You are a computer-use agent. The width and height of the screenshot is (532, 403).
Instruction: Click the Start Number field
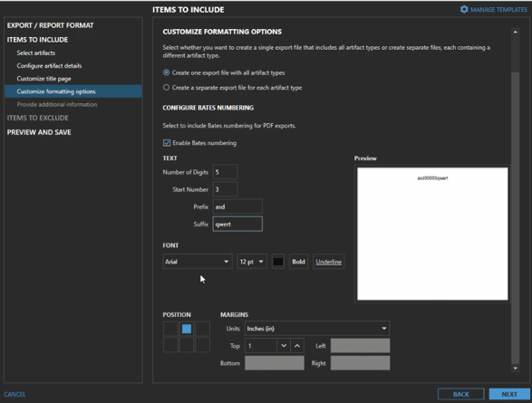[x=226, y=189]
